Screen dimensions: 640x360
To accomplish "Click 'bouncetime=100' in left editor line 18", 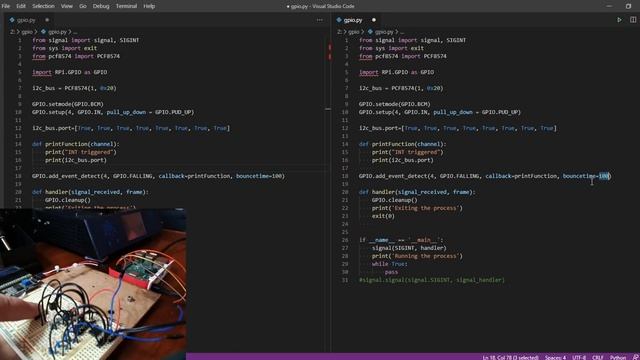I will click(x=259, y=176).
